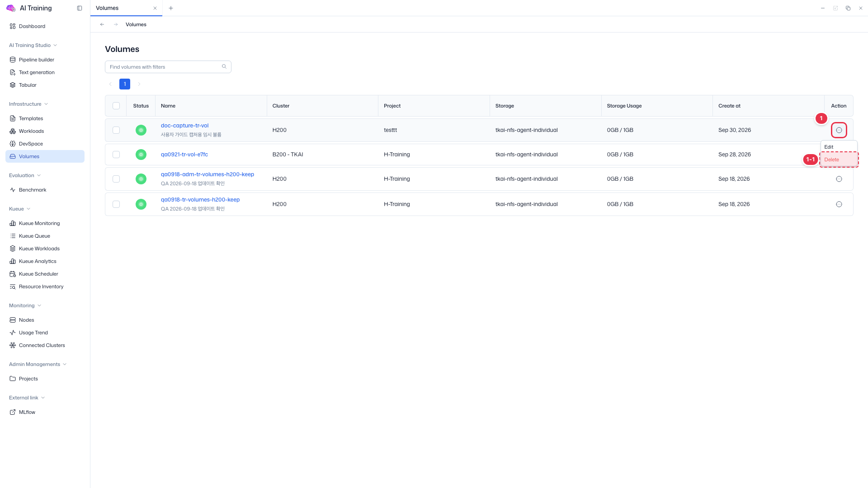Open action menu for qa0918-tr-volumes-h200-keep
This screenshot has height=488, width=868.
pyautogui.click(x=839, y=204)
